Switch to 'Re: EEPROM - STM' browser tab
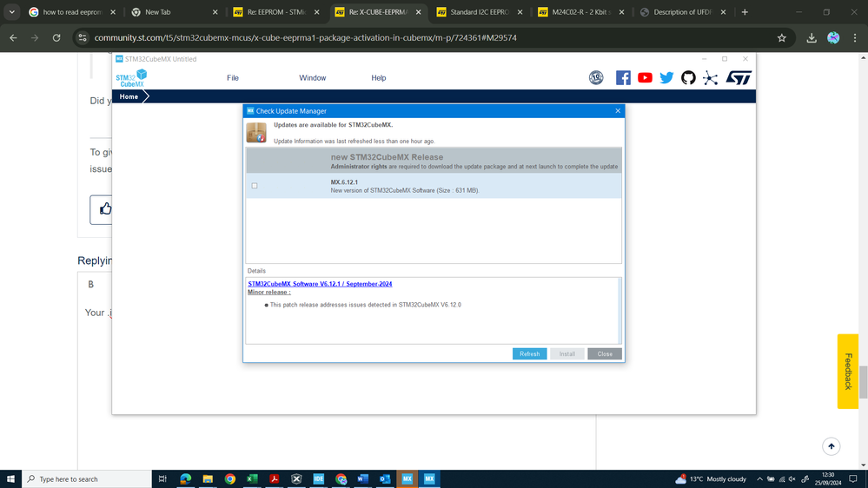Image resolution: width=868 pixels, height=488 pixels. point(276,12)
